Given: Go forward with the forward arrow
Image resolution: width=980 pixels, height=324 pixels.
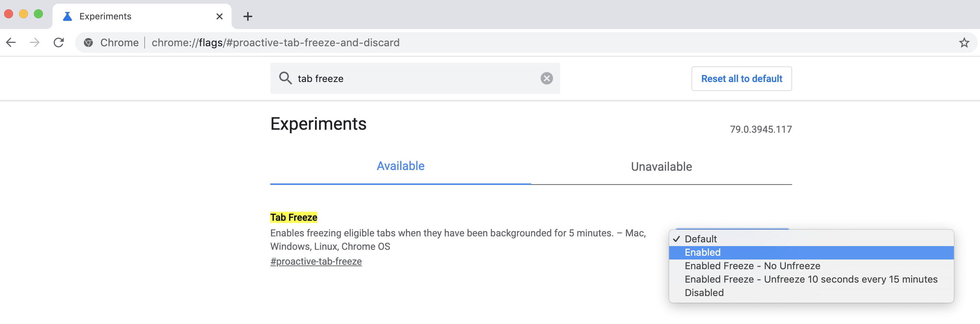Looking at the screenshot, I should pos(35,42).
